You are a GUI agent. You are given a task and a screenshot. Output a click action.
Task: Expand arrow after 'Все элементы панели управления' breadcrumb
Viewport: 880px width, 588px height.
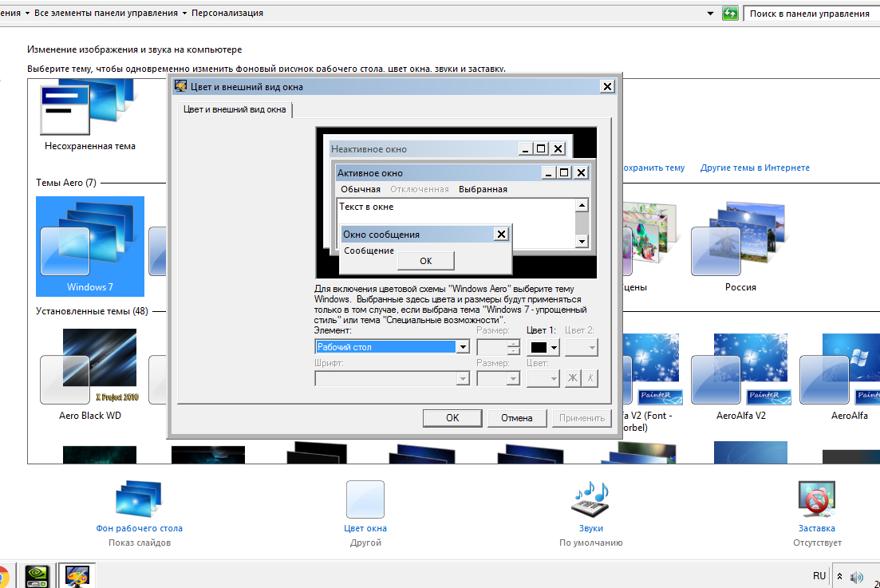[x=184, y=13]
